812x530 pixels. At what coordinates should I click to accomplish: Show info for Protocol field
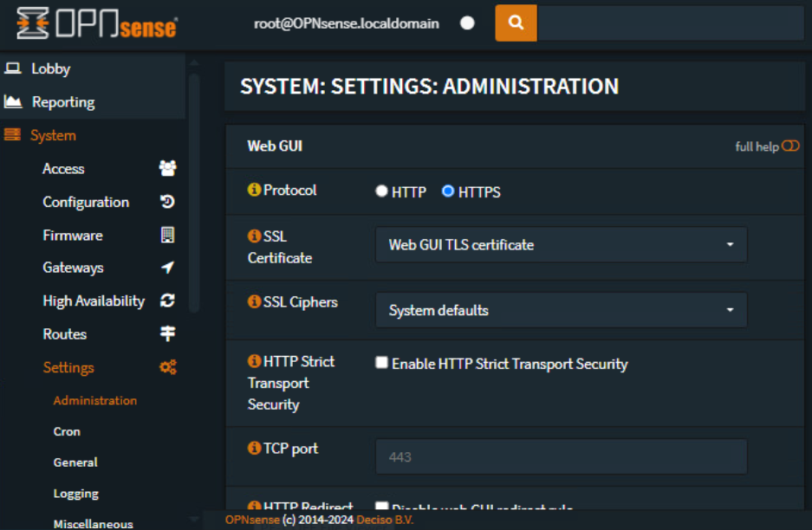pos(254,190)
